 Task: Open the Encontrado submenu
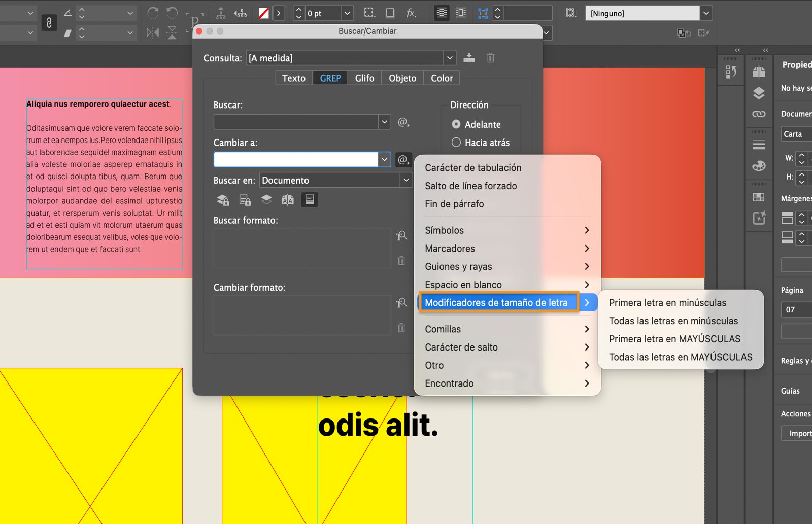[x=507, y=383]
